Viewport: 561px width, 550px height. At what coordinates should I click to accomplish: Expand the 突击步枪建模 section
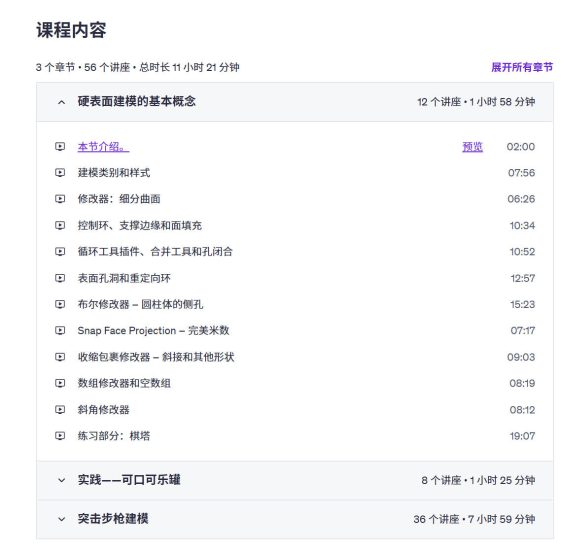[294, 519]
